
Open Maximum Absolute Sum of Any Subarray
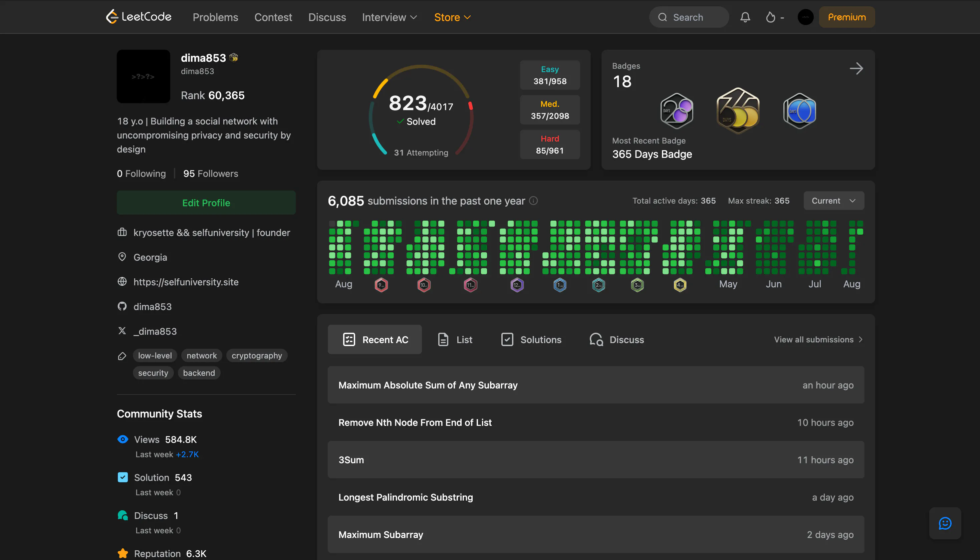click(x=596, y=385)
